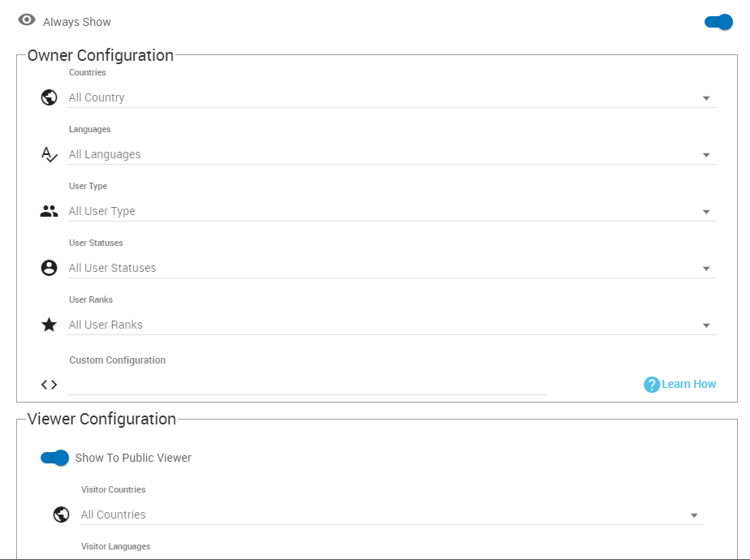Click the Show To Public Viewer label
Image resolution: width=750 pixels, height=560 pixels.
(133, 458)
